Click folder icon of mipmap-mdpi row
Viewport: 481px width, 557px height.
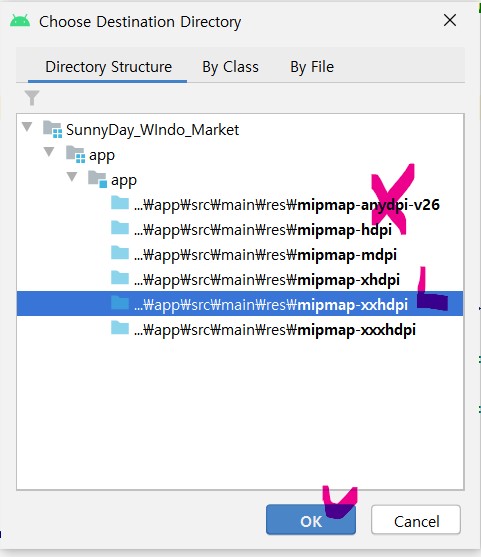pyautogui.click(x=120, y=253)
